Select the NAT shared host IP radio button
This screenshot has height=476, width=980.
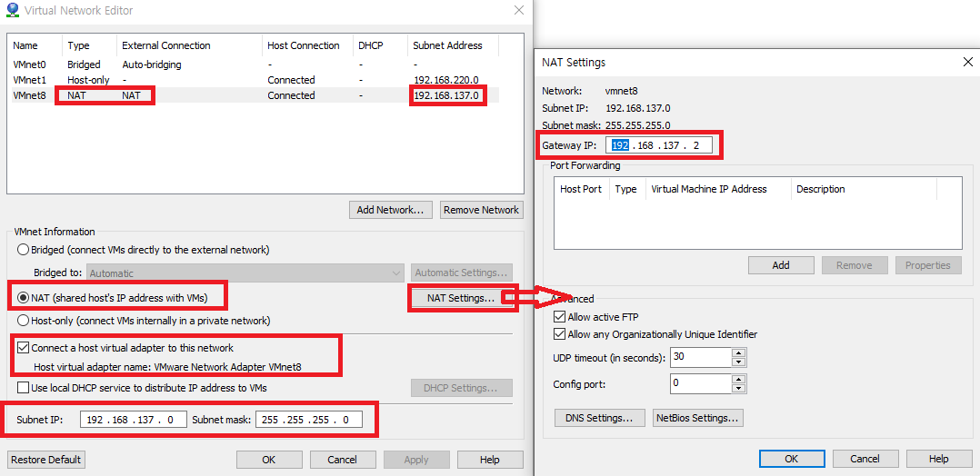pos(23,298)
